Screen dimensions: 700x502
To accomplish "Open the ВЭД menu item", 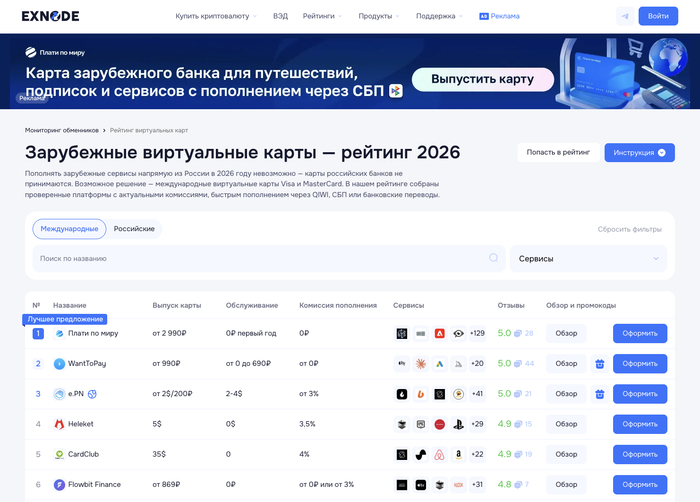I will pos(280,16).
